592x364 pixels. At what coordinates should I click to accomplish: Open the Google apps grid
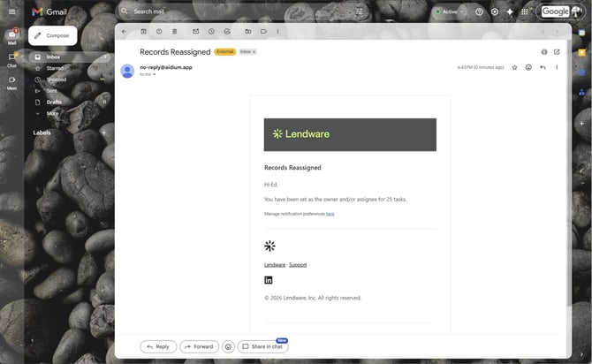pyautogui.click(x=525, y=11)
